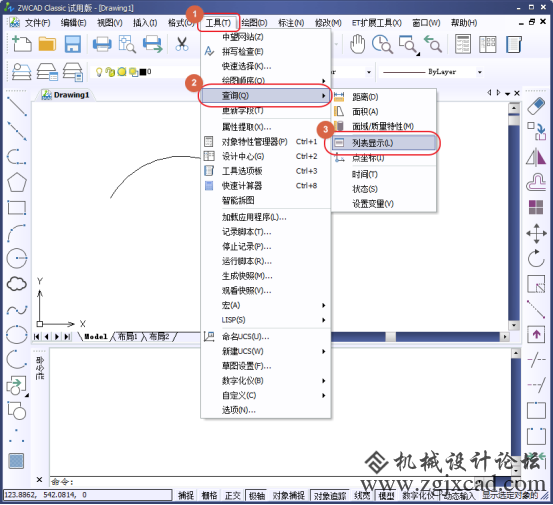The height and width of the screenshot is (505, 553).
Task: Select the Hatch fill tool
Action: coord(16,461)
